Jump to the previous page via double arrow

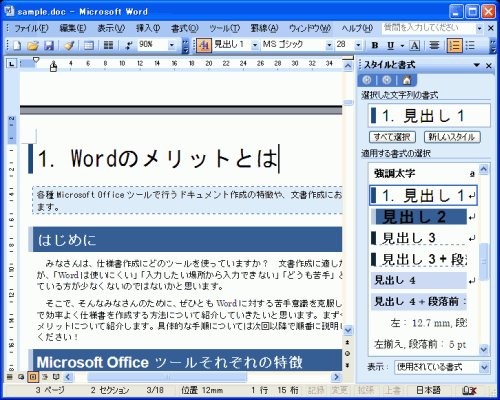click(x=348, y=342)
